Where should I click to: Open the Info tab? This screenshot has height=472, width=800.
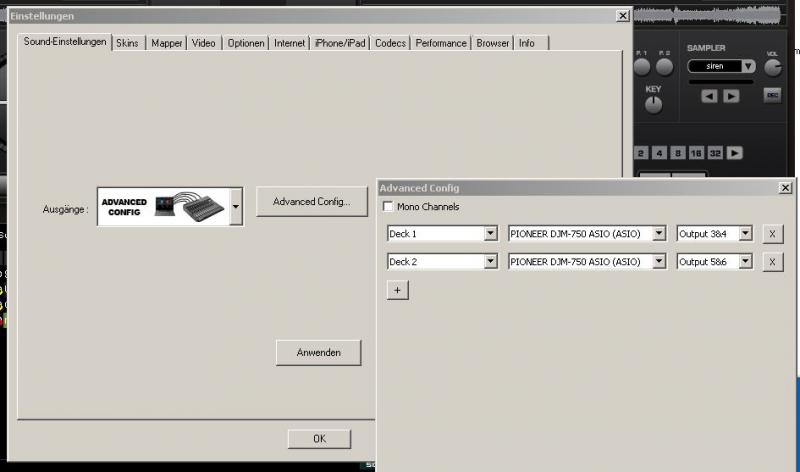pyautogui.click(x=527, y=43)
